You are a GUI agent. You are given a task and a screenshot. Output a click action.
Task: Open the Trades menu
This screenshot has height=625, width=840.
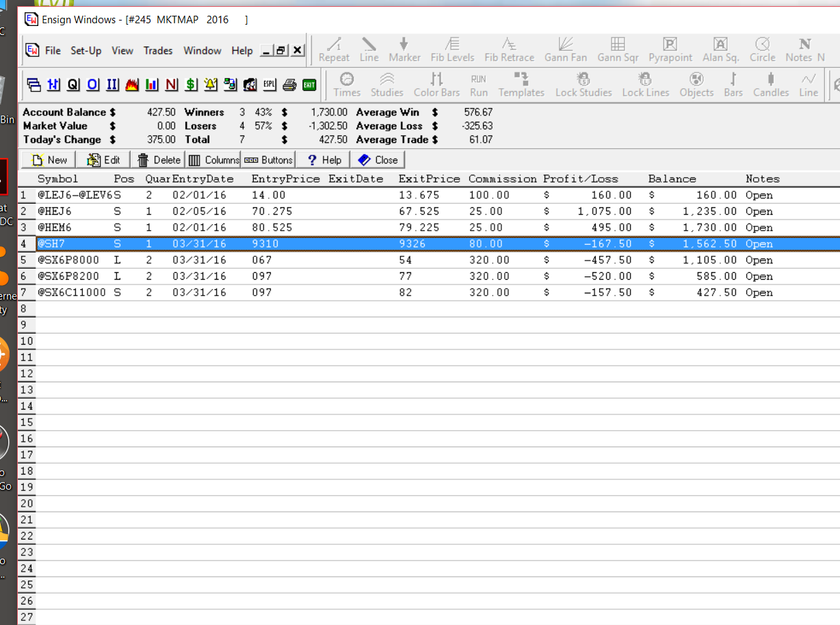[158, 51]
